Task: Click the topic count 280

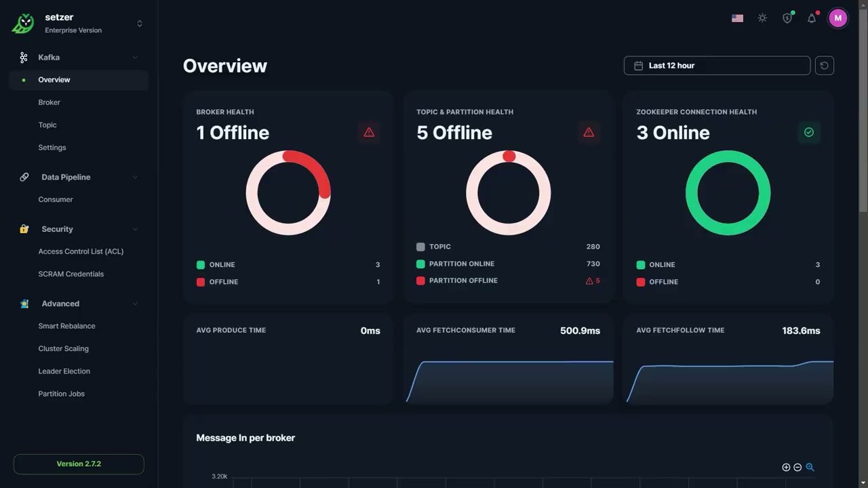Action: click(593, 247)
